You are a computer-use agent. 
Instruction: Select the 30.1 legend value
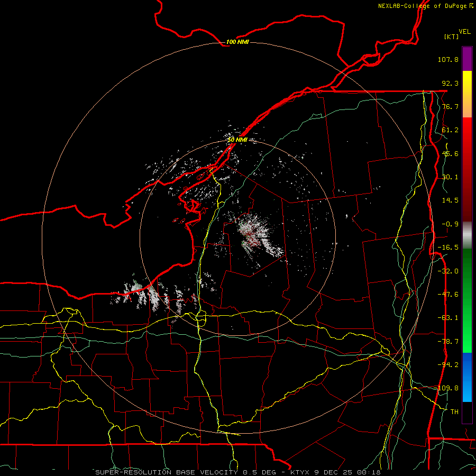click(x=450, y=177)
